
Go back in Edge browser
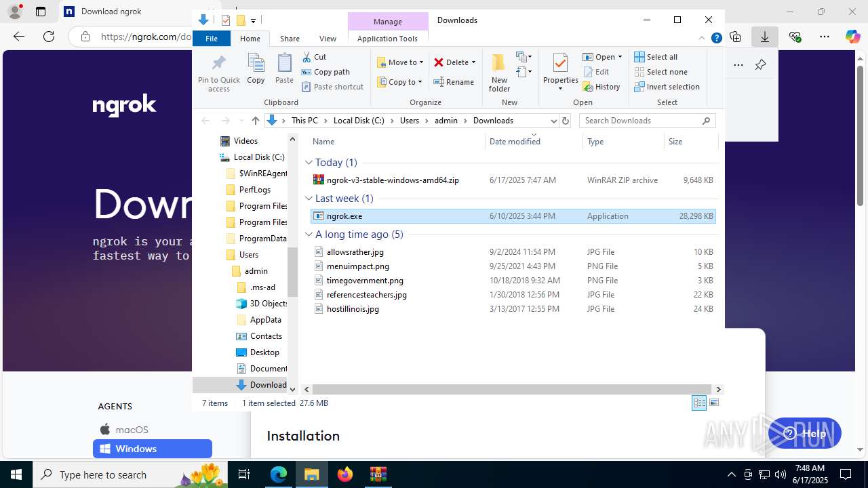click(x=19, y=37)
